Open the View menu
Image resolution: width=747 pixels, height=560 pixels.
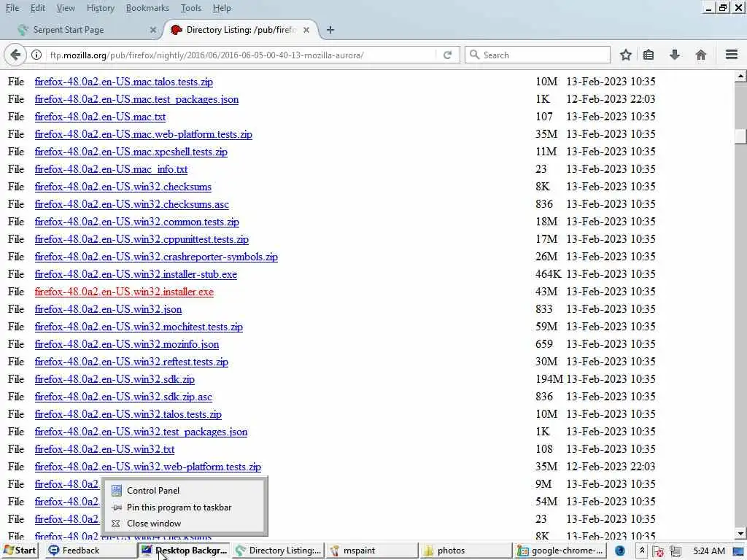point(65,8)
